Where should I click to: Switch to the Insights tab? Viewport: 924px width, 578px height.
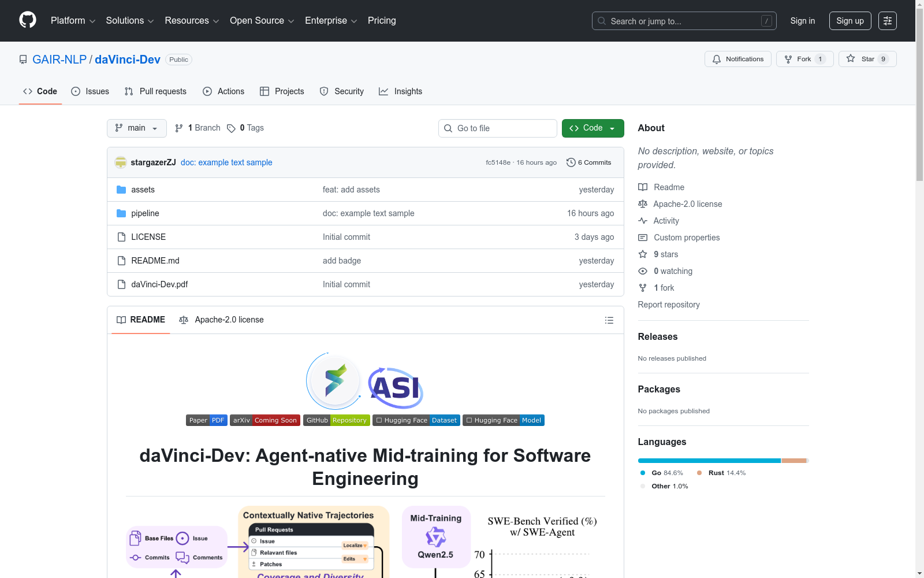pos(400,91)
